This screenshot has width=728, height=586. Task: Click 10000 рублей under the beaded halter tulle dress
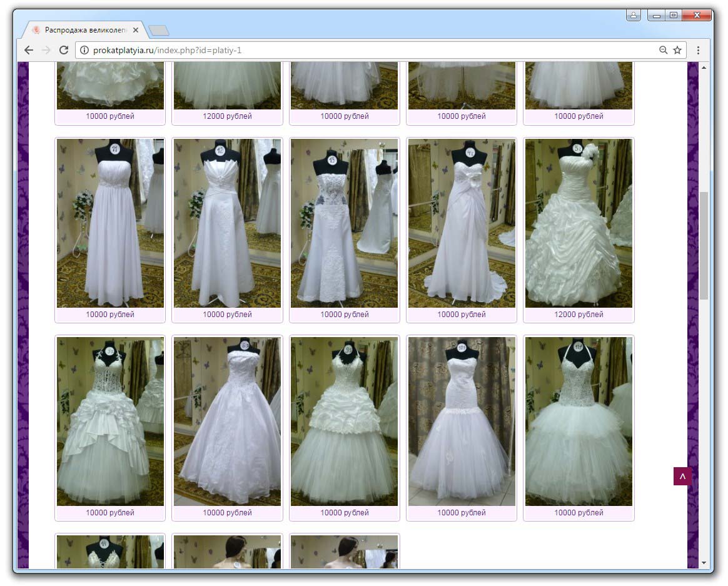pyautogui.click(x=579, y=513)
